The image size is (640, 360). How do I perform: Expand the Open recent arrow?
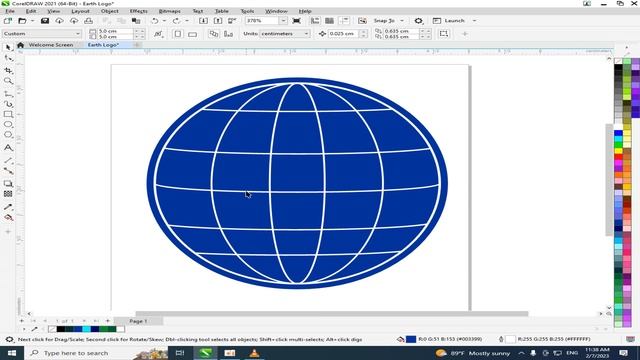[33, 20]
